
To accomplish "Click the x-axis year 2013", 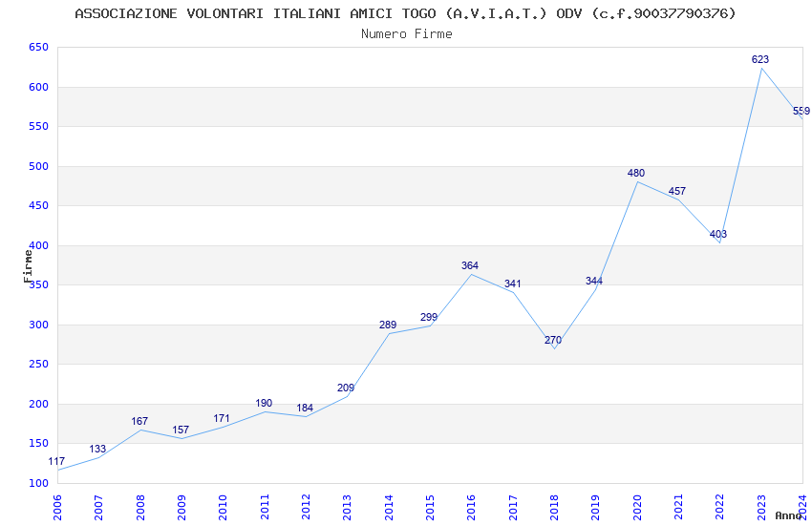I will pyautogui.click(x=348, y=507).
